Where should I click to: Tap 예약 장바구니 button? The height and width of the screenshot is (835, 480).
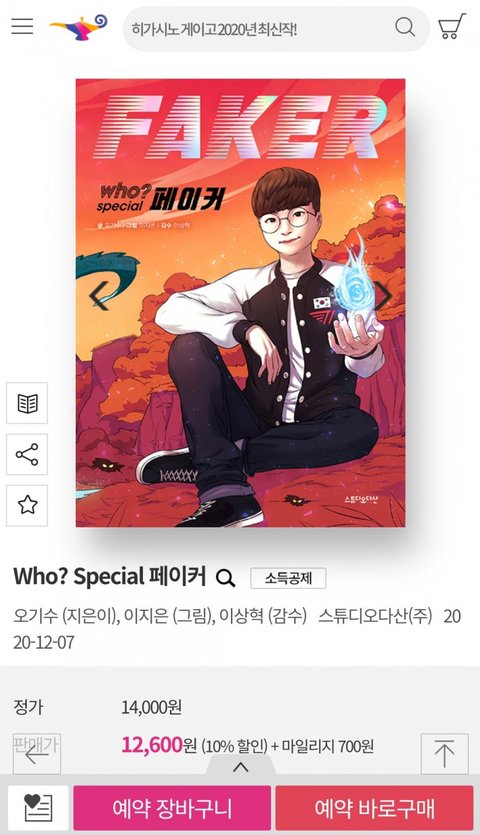pos(172,808)
